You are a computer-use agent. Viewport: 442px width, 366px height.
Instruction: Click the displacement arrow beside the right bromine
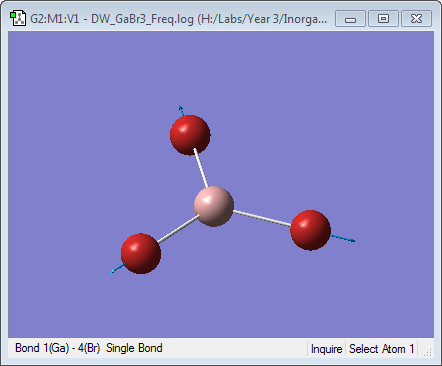pos(342,238)
